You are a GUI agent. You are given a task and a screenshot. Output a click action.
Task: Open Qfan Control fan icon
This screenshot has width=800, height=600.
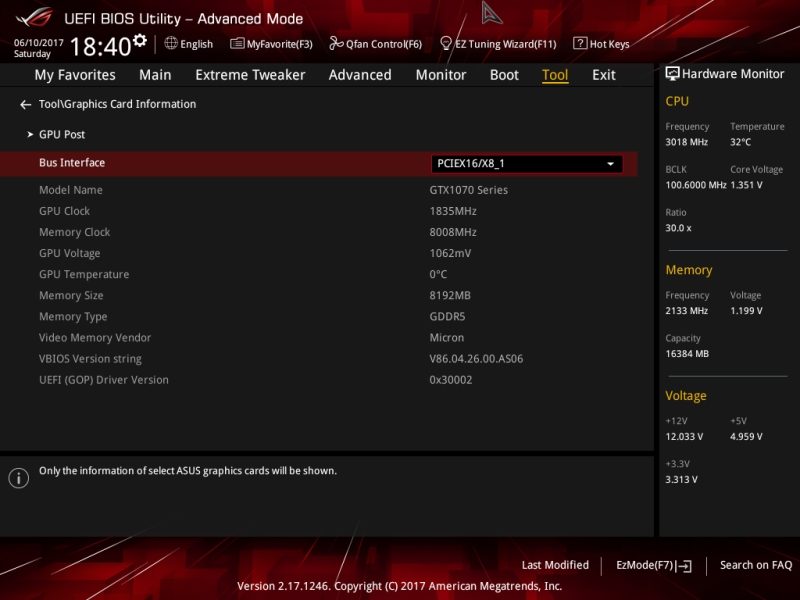336,43
